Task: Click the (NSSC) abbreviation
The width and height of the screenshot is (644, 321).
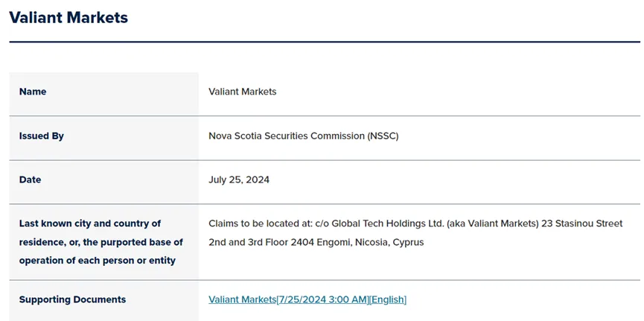Action: coord(383,136)
